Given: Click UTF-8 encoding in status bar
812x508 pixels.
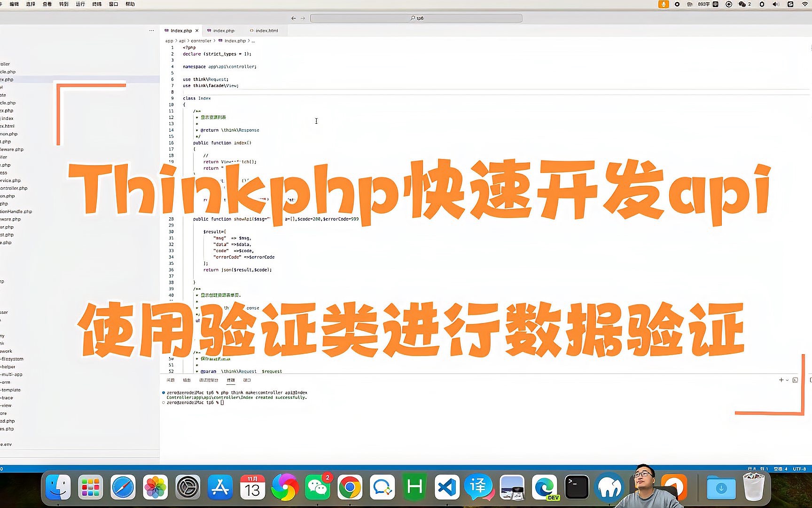Looking at the screenshot, I should point(800,469).
